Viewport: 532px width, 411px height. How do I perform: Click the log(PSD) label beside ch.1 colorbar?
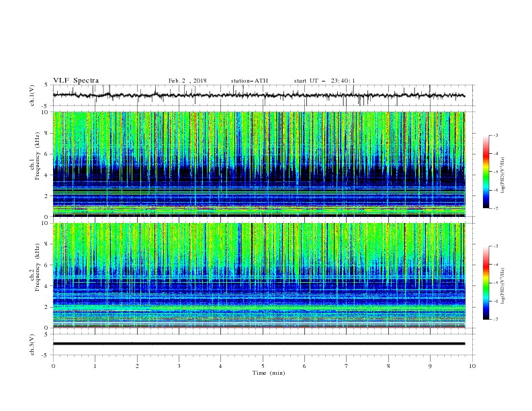coord(503,175)
